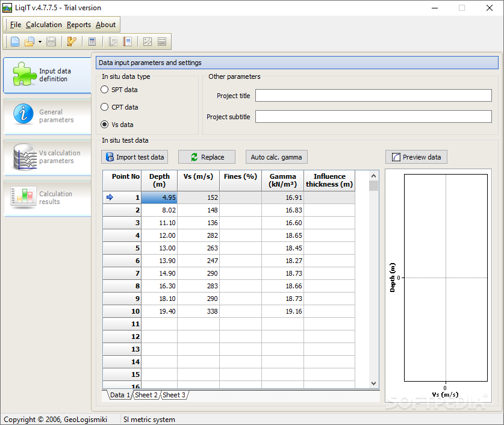Select Vs cell with value 247
The height and width of the screenshot is (425, 504).
(x=198, y=261)
